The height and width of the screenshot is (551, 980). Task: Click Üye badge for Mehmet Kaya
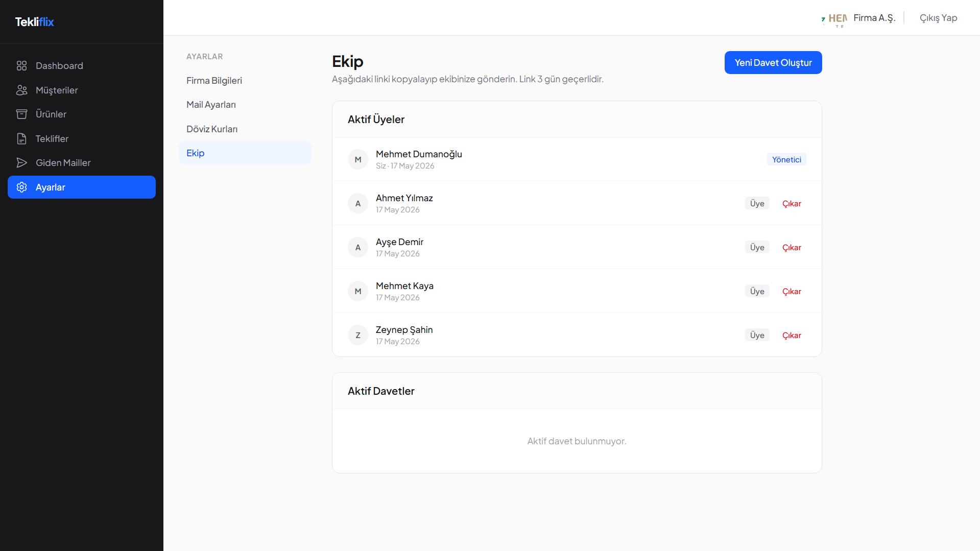[x=757, y=292]
